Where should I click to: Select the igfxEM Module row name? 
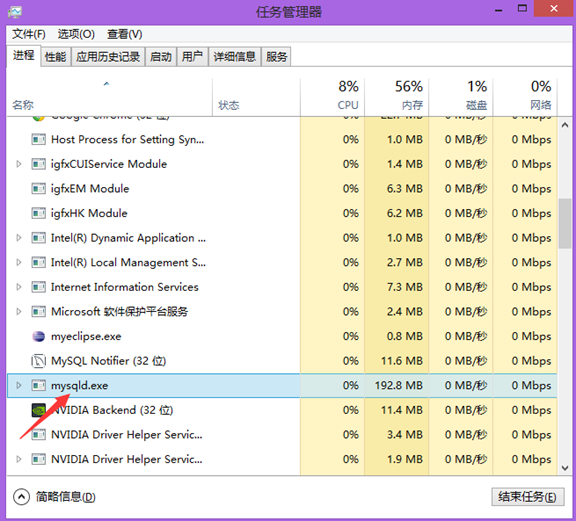tap(90, 189)
